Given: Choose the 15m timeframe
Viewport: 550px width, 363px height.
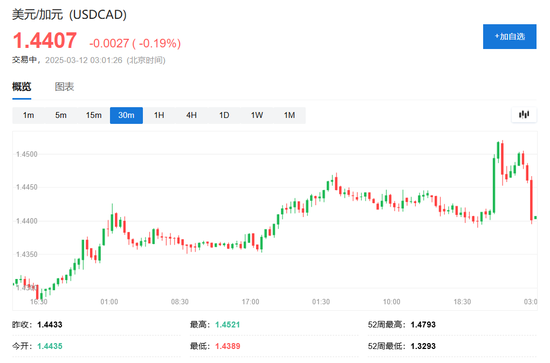Looking at the screenshot, I should [94, 115].
